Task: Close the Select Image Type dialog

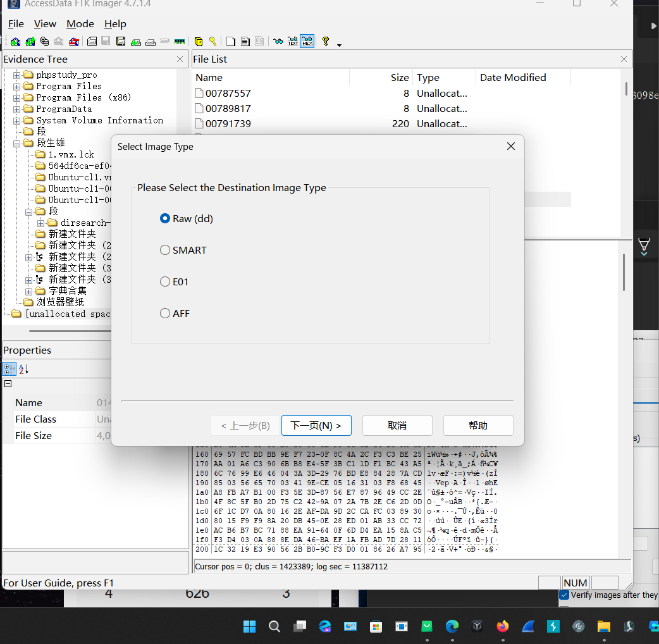Action: 510,146
